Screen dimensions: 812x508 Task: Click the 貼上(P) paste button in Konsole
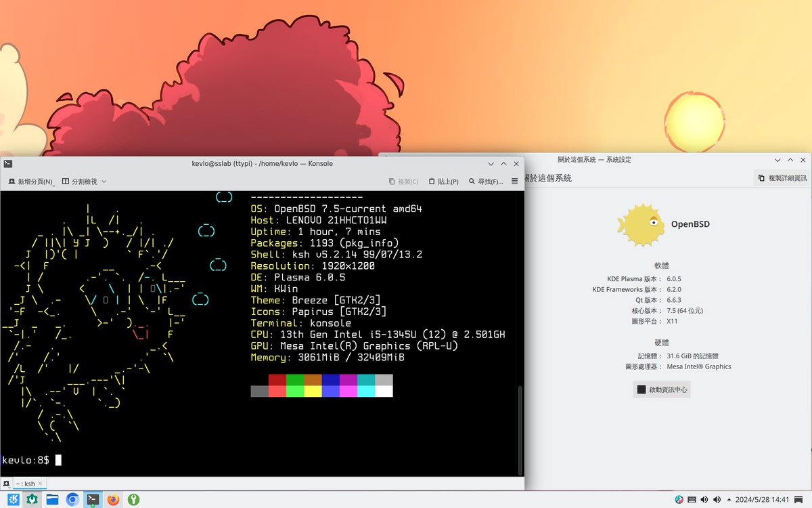[443, 182]
